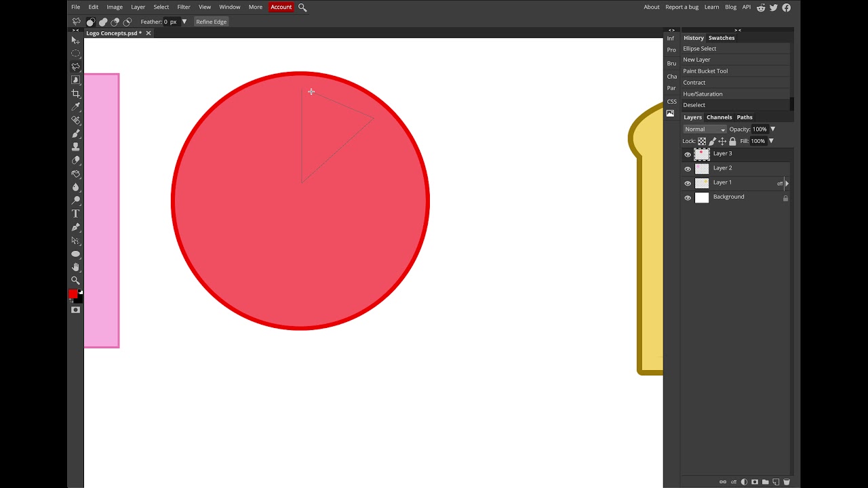Open the Layer menu
The width and height of the screenshot is (868, 488).
coord(138,7)
